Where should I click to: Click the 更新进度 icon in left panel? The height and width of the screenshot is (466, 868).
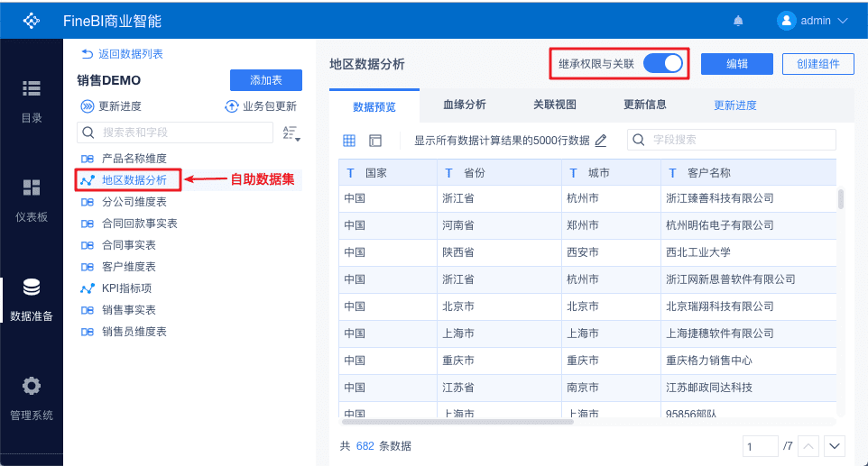pyautogui.click(x=87, y=106)
